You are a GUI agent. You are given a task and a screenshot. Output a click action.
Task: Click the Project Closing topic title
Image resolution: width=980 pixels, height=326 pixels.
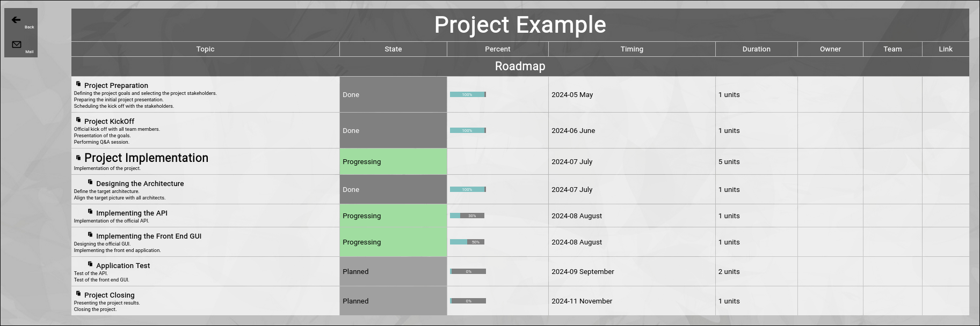[110, 295]
